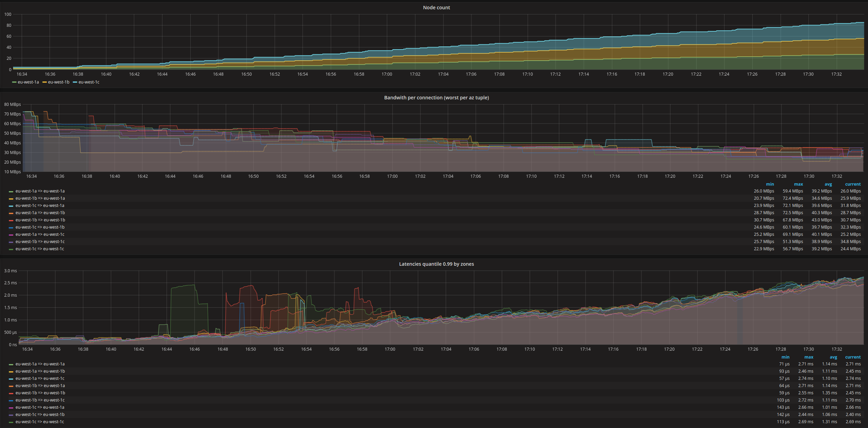Sort Latencies legend by min column

tap(785, 357)
